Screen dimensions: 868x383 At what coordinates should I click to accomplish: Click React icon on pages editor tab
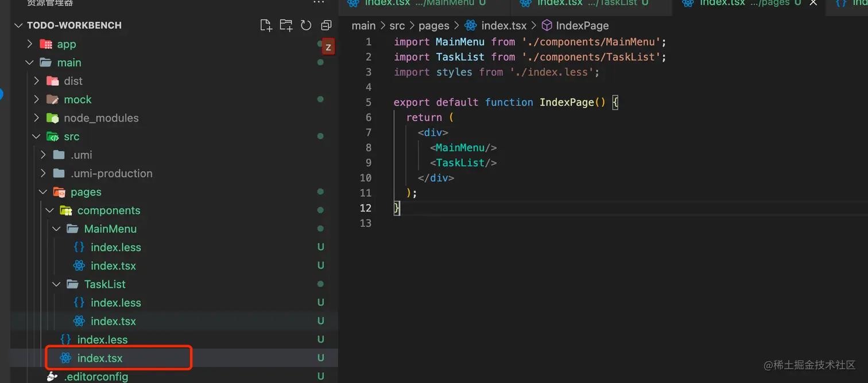point(688,3)
